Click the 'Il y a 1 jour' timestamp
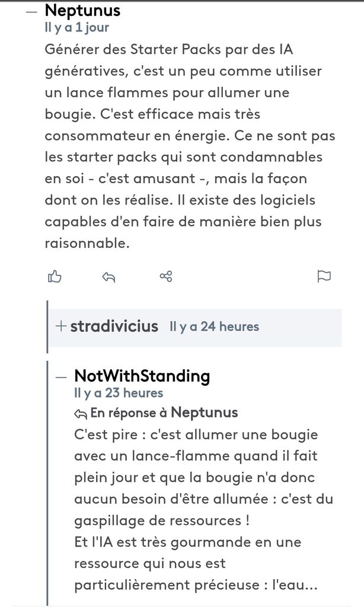This screenshot has width=364, height=607. pos(76,27)
